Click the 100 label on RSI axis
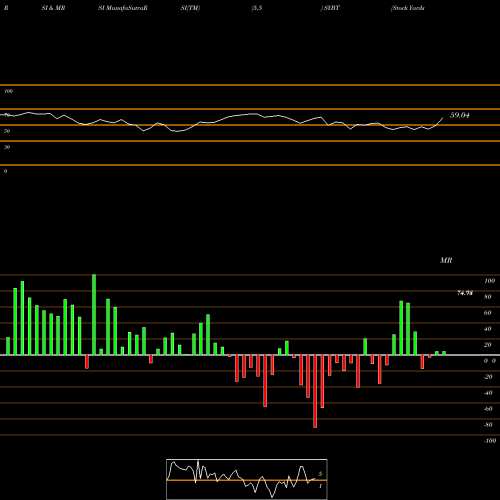This screenshot has width=500, height=500. coord(9,91)
